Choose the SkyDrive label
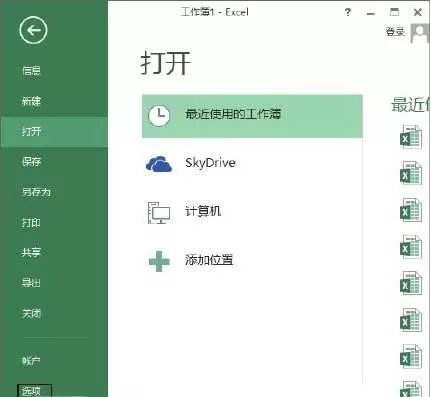This screenshot has height=397, width=431. (x=210, y=163)
